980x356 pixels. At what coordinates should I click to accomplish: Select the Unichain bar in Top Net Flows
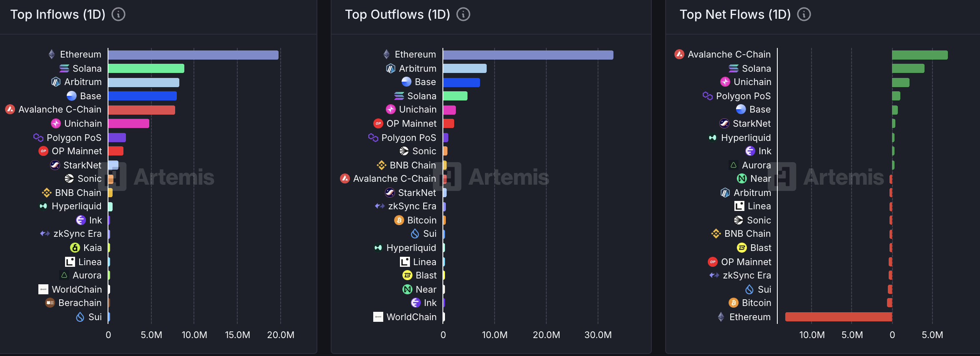coord(901,82)
